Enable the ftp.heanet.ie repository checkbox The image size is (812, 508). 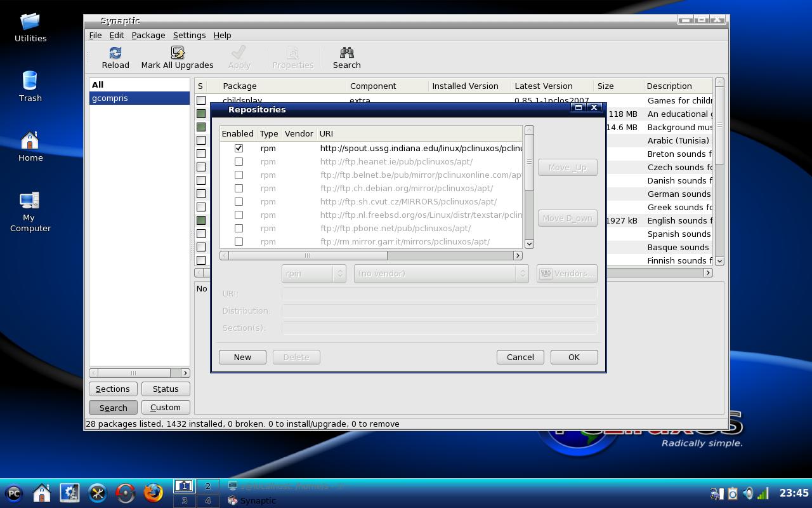239,161
